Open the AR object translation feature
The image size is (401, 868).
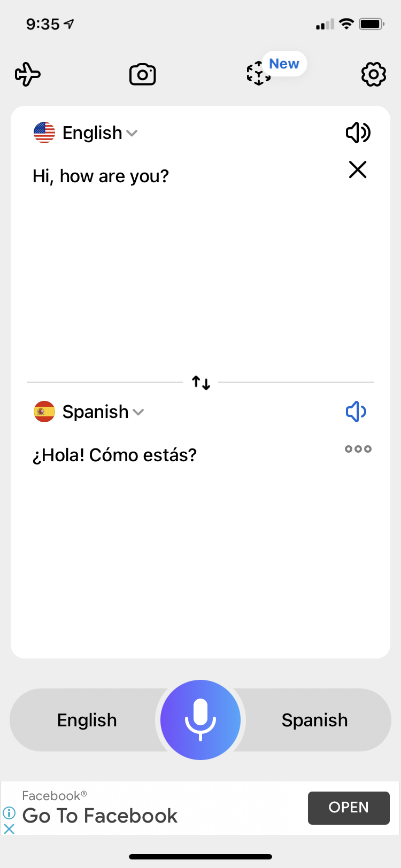point(259,74)
